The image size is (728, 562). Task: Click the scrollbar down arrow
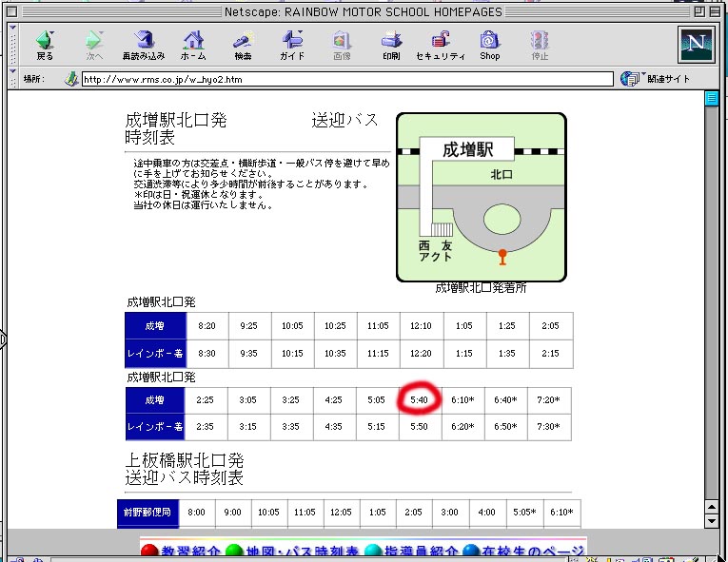click(711, 521)
